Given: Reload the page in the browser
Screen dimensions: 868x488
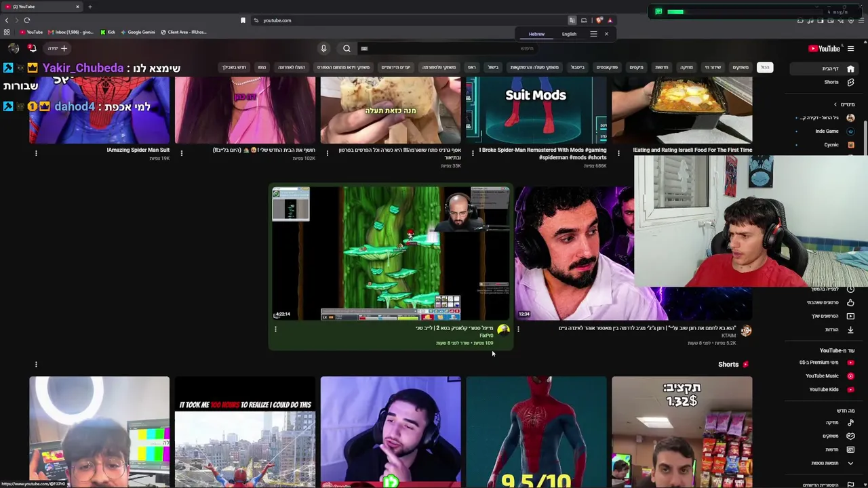Looking at the screenshot, I should click(x=27, y=20).
